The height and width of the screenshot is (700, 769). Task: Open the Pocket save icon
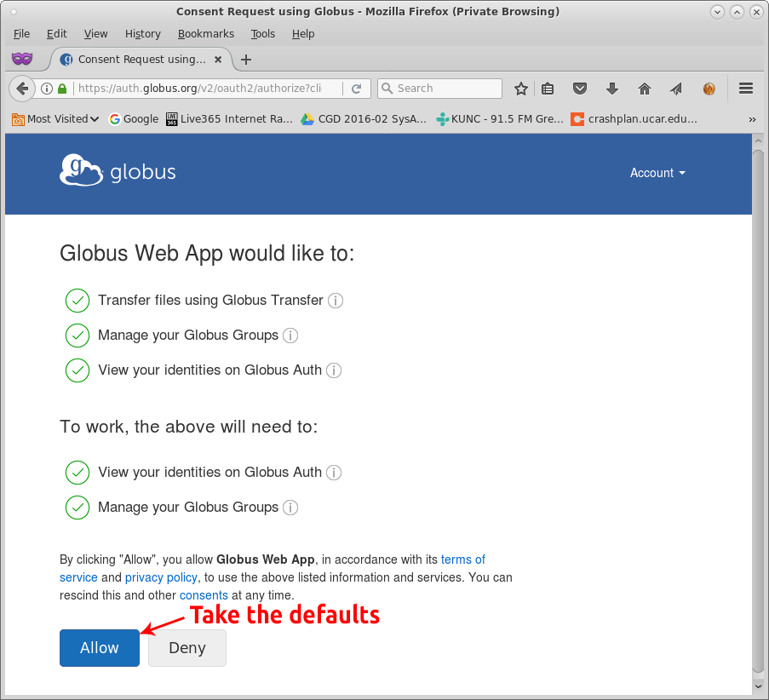point(580,89)
